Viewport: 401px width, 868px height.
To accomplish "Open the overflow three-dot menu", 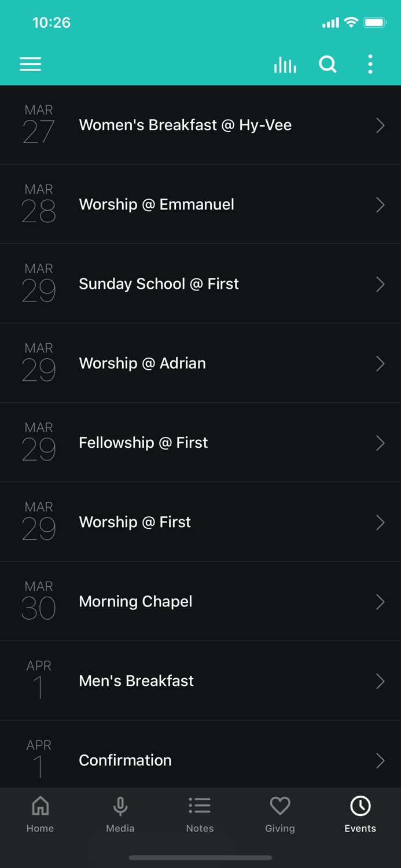I will point(370,64).
